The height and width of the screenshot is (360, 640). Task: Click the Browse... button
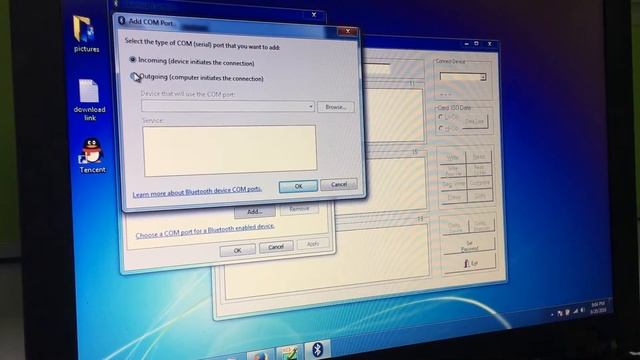tap(336, 107)
